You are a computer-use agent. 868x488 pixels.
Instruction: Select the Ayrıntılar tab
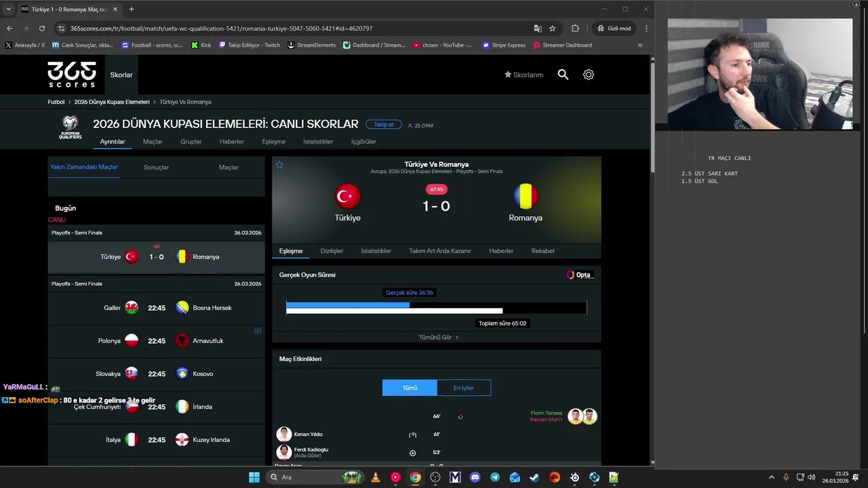(113, 142)
